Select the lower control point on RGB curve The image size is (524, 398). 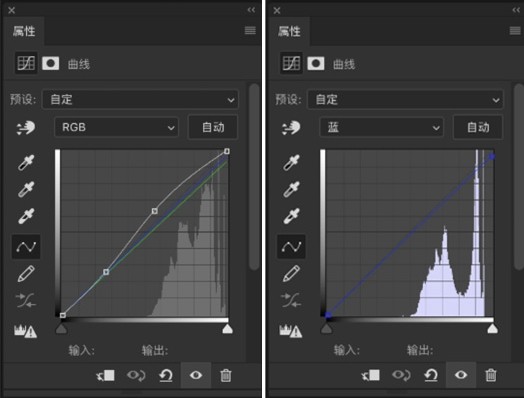point(106,272)
